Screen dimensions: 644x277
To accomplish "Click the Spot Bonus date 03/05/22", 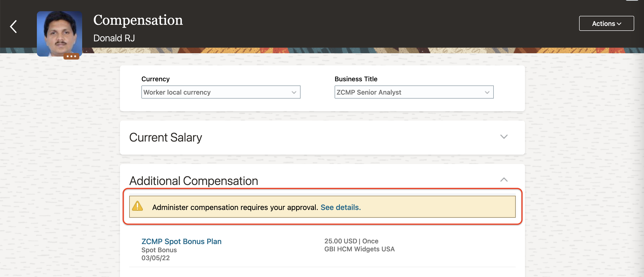I will tap(155, 258).
